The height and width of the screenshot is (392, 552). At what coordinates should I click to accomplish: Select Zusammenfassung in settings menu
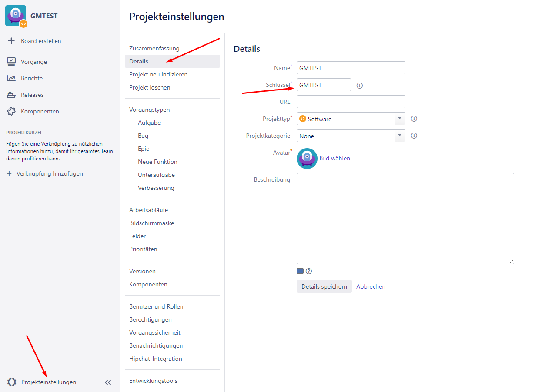(x=154, y=48)
